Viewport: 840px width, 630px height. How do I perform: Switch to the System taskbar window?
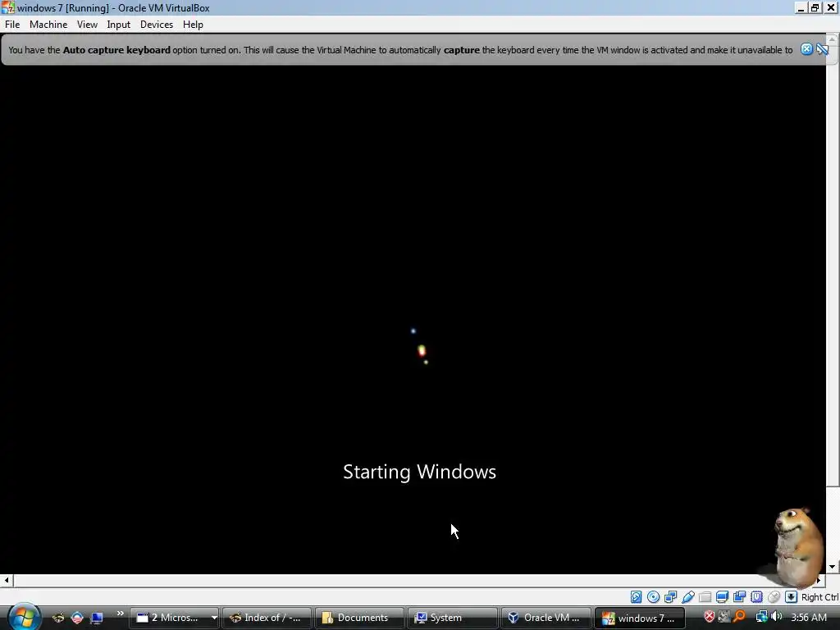[452, 618]
